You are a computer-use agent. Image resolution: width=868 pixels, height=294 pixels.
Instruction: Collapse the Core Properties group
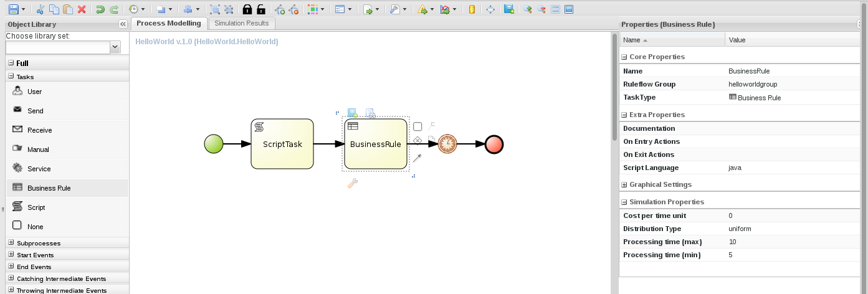click(x=624, y=57)
